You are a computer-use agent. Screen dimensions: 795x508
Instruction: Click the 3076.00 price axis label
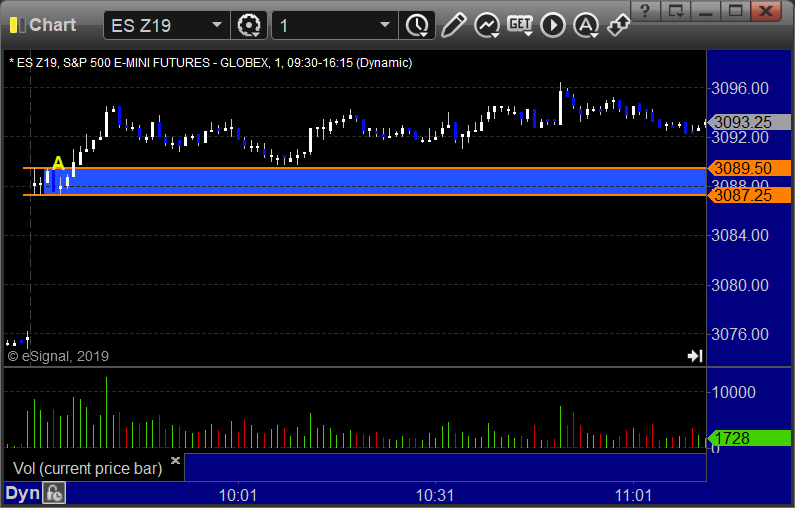[740, 334]
